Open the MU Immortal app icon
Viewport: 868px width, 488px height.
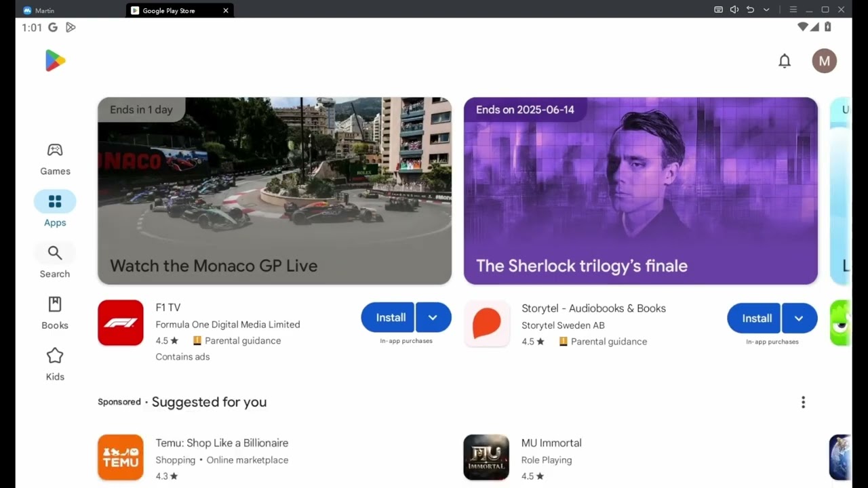pyautogui.click(x=486, y=457)
